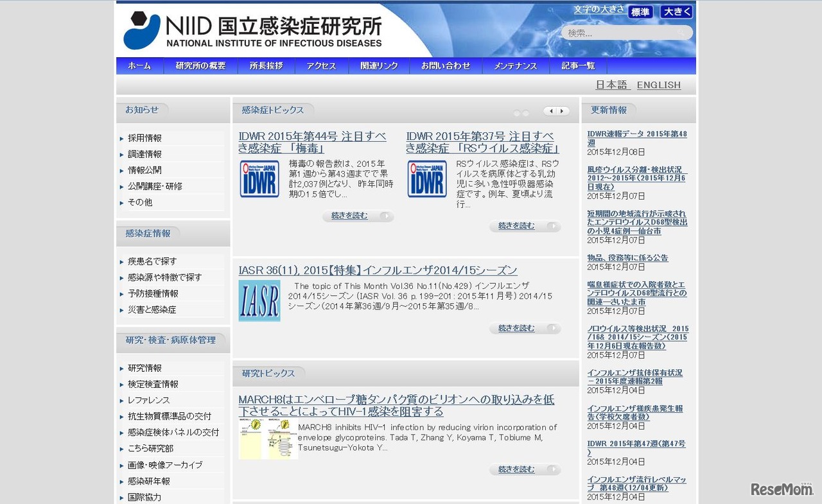The image size is (822, 504).
Task: Open the お問い合わせ menu item
Action: tap(445, 65)
